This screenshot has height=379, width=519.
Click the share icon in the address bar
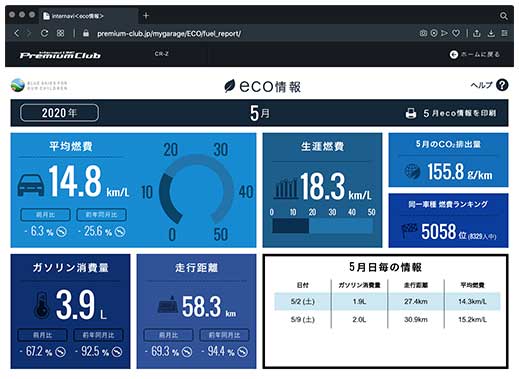pos(477,33)
